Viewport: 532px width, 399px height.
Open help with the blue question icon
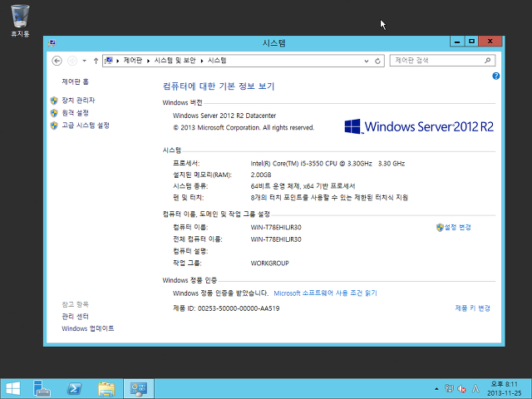[495, 76]
